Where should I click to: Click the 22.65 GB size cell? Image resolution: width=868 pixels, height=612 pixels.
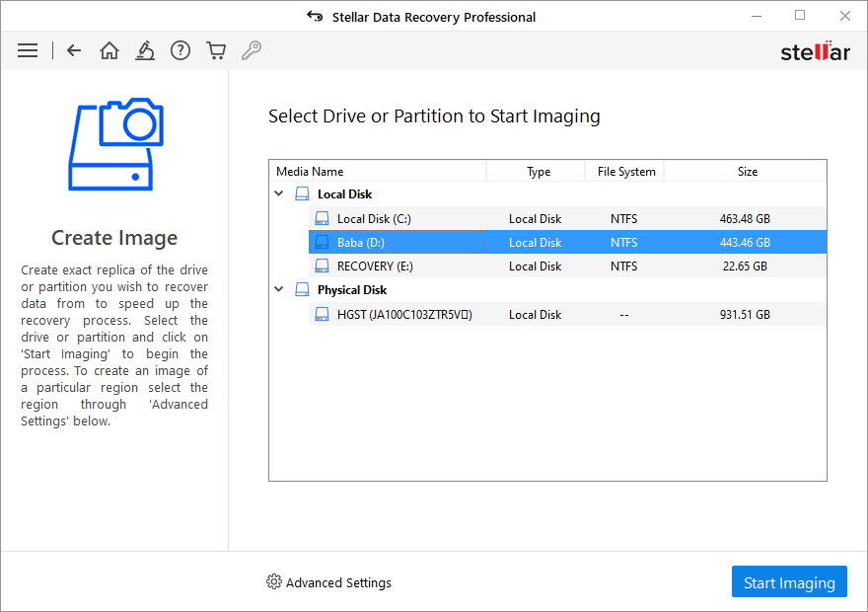click(745, 267)
